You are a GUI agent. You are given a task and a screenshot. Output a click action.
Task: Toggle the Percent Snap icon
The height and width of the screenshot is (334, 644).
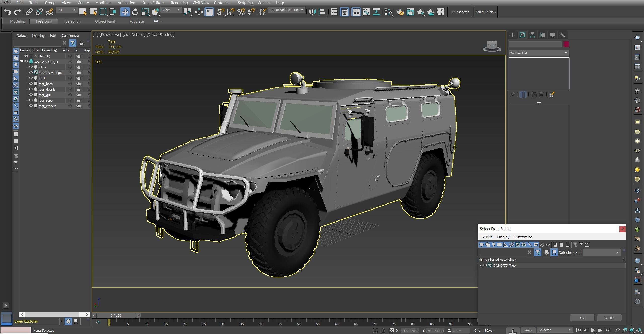(x=241, y=12)
